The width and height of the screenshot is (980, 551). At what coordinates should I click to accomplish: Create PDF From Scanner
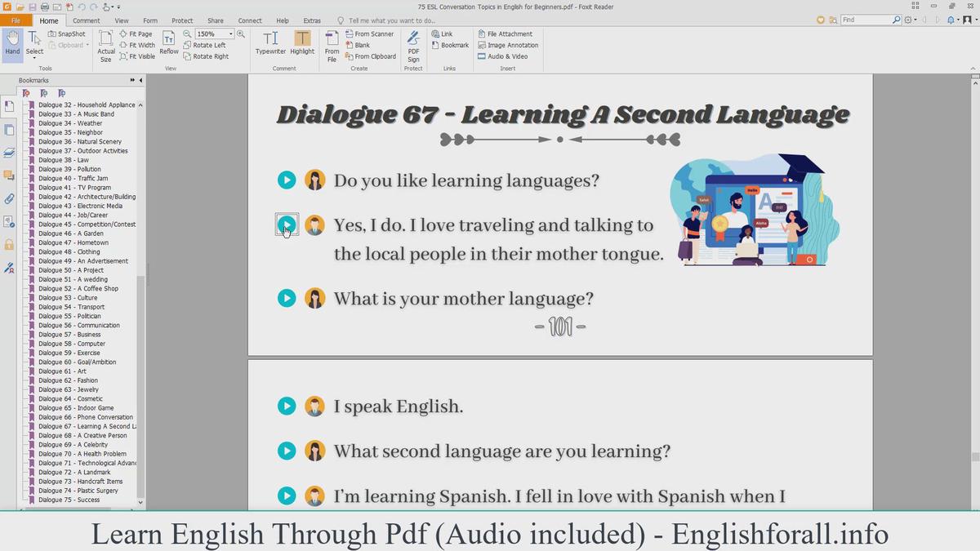(x=369, y=34)
